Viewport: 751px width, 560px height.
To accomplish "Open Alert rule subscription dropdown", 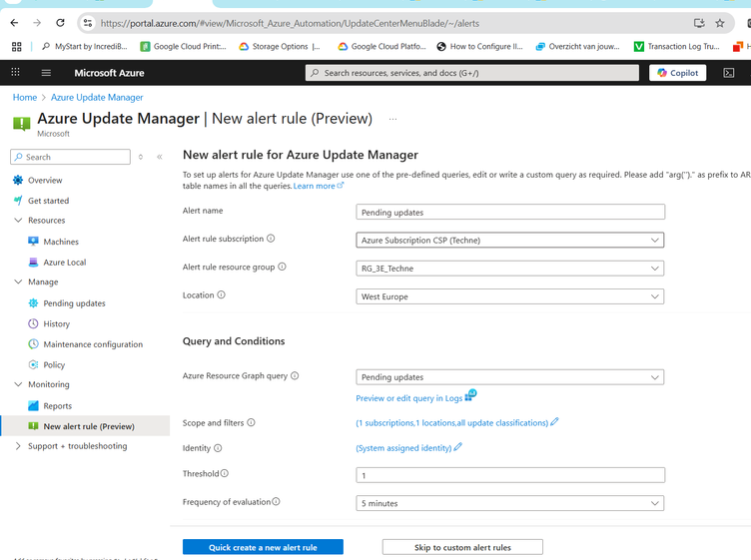I will point(510,240).
